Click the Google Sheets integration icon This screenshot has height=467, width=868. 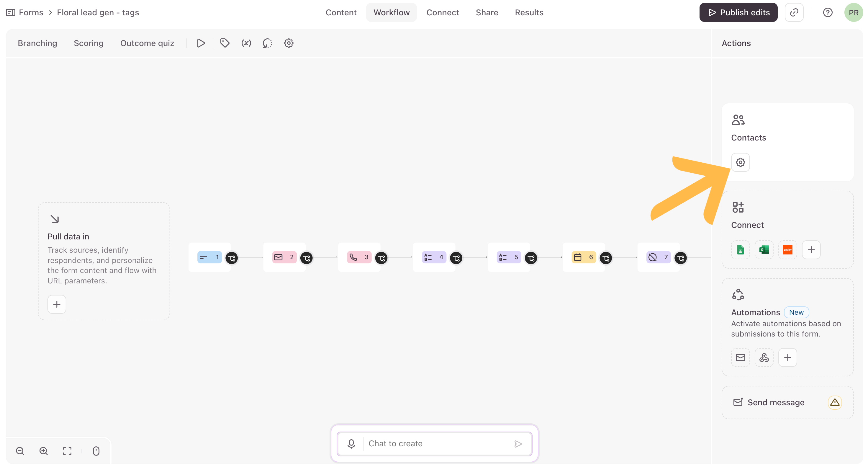[x=740, y=250]
